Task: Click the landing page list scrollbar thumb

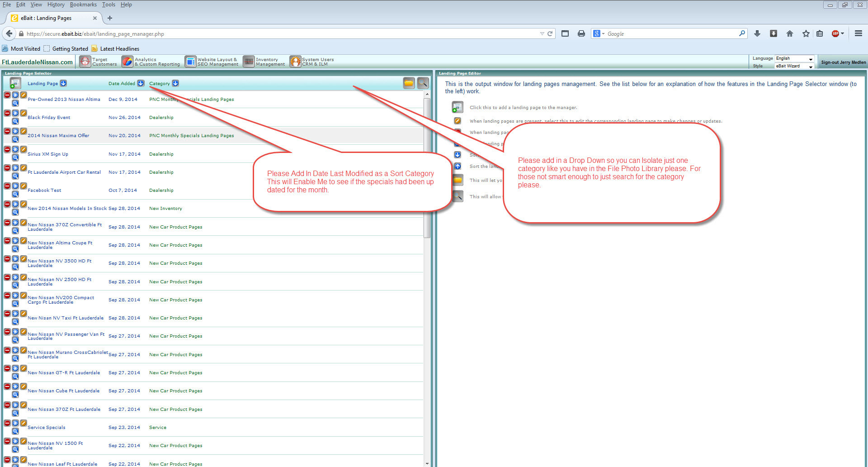Action: (x=427, y=167)
